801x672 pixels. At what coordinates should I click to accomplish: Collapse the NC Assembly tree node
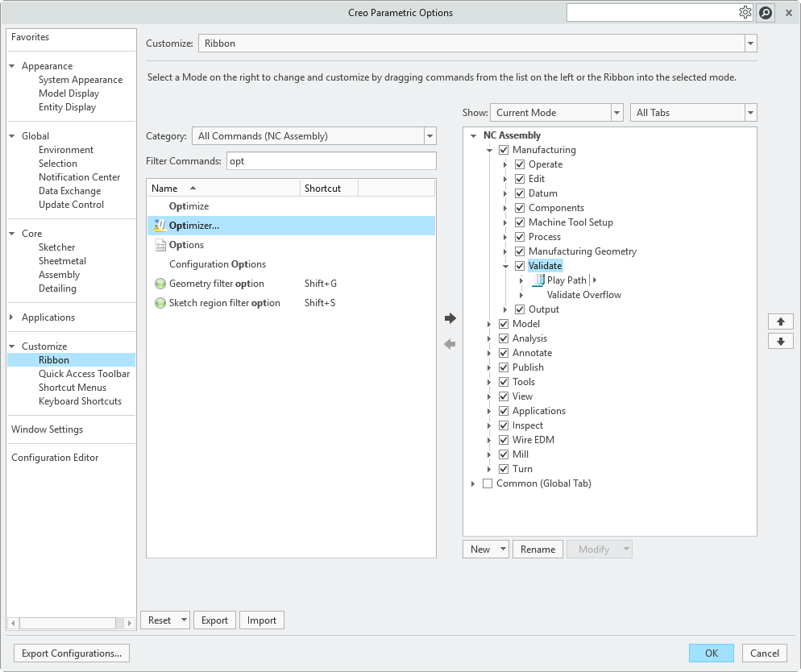coord(473,135)
